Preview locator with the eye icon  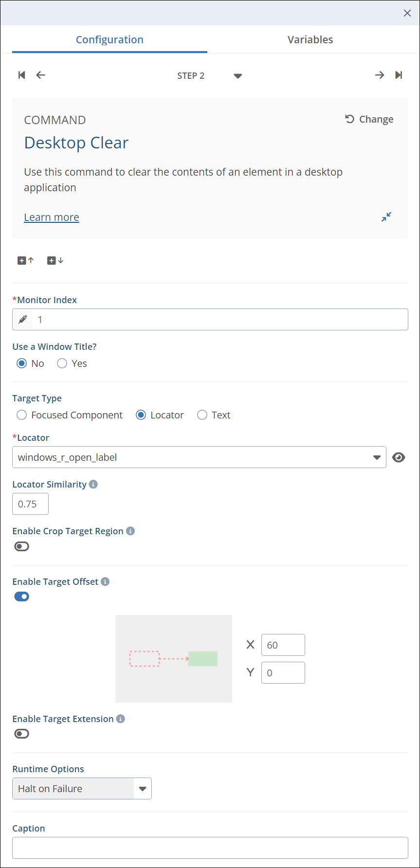[x=399, y=457]
